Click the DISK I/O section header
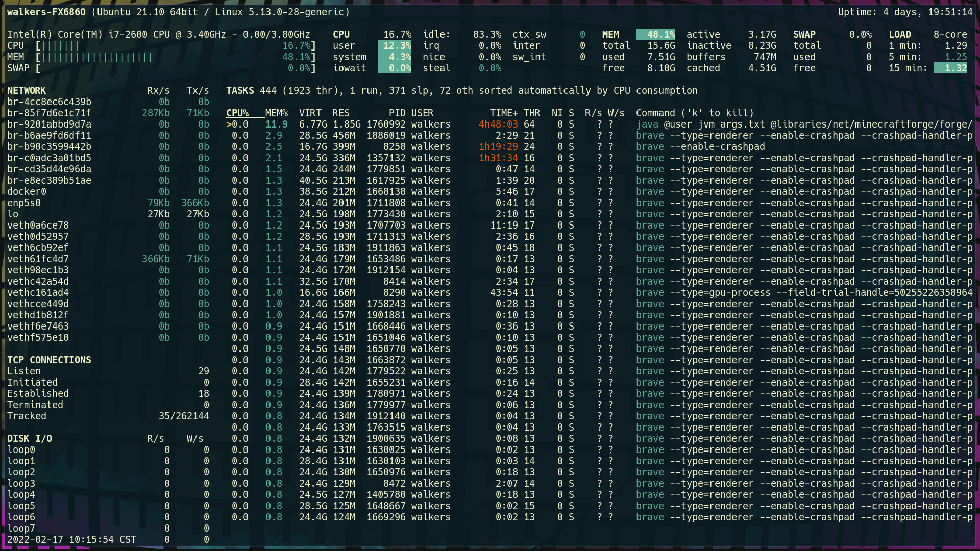This screenshot has width=980, height=551. pyautogui.click(x=30, y=439)
